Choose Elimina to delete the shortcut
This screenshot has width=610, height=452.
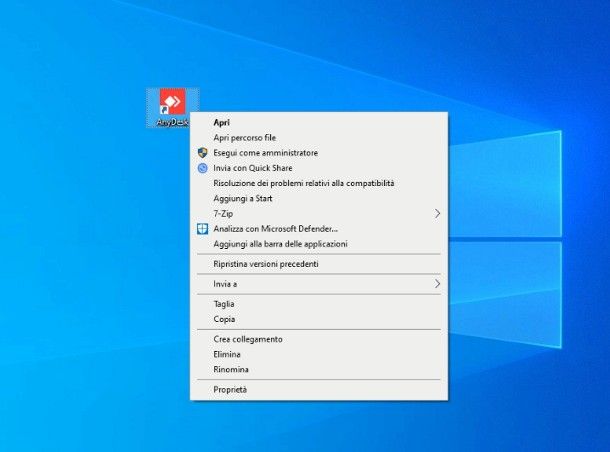click(x=319, y=354)
